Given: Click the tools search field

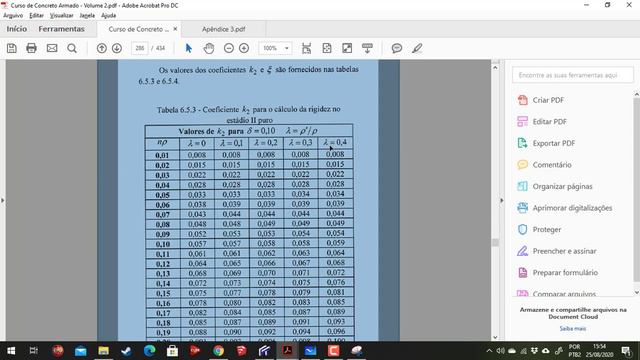Looking at the screenshot, I should 573,75.
